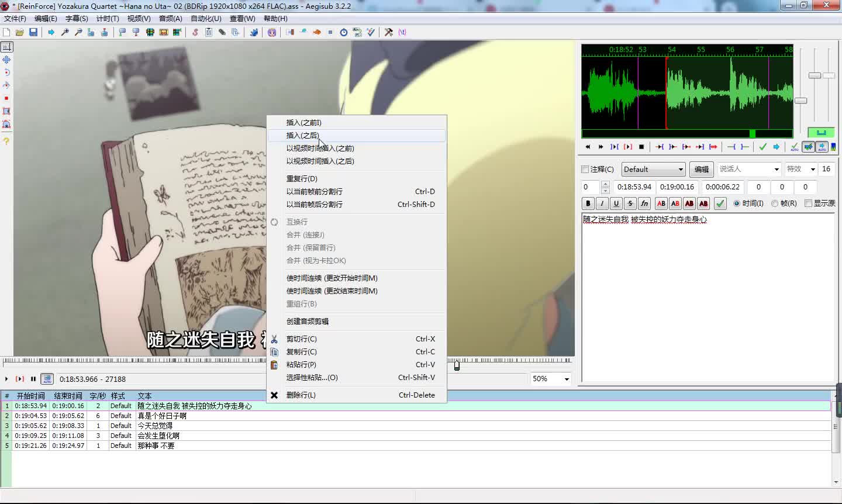Screen dimensions: 842x504
Task: Open the 计时(T) menu
Action: 108,19
